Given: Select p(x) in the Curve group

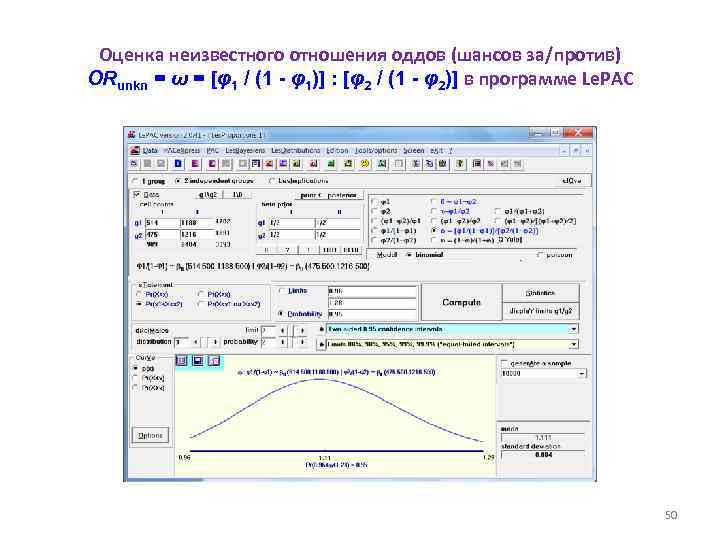Looking at the screenshot, I should [x=135, y=368].
